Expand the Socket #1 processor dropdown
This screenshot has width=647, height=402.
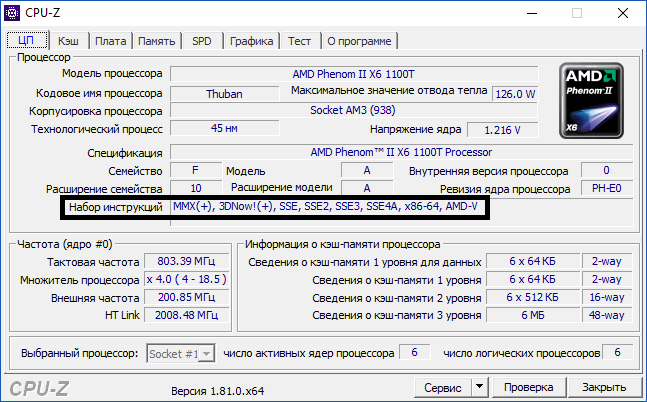click(181, 353)
